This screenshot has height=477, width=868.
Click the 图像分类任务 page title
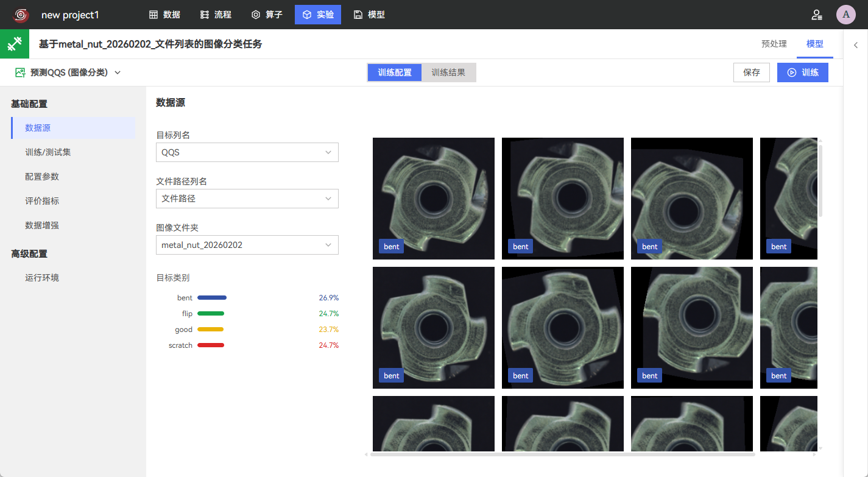click(150, 44)
